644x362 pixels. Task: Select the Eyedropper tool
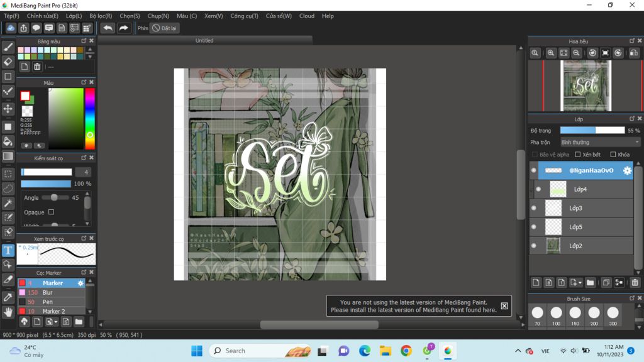(8, 297)
